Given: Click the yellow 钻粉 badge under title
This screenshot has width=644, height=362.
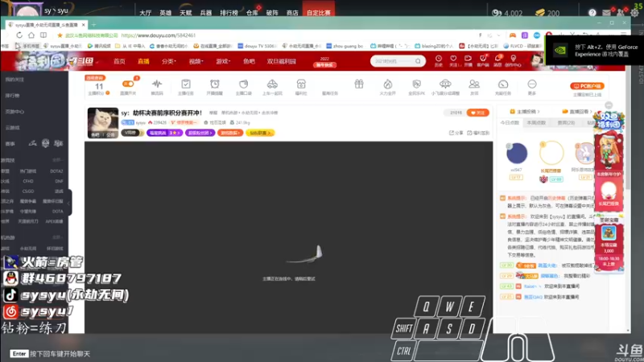Looking at the screenshot, I should 260,133.
